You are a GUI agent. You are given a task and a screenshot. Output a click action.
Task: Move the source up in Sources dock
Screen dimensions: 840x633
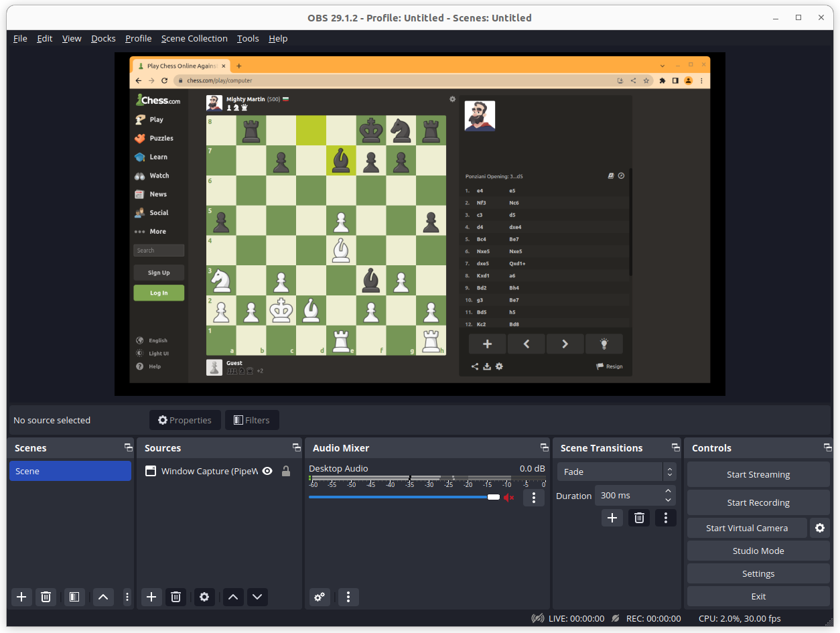click(233, 597)
